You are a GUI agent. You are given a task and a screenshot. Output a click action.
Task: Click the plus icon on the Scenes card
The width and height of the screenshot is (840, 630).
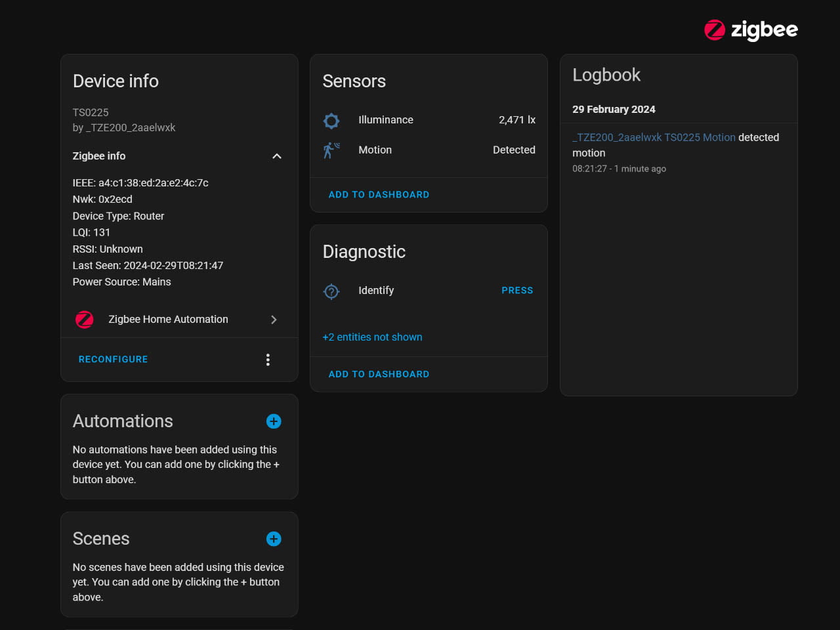point(273,538)
